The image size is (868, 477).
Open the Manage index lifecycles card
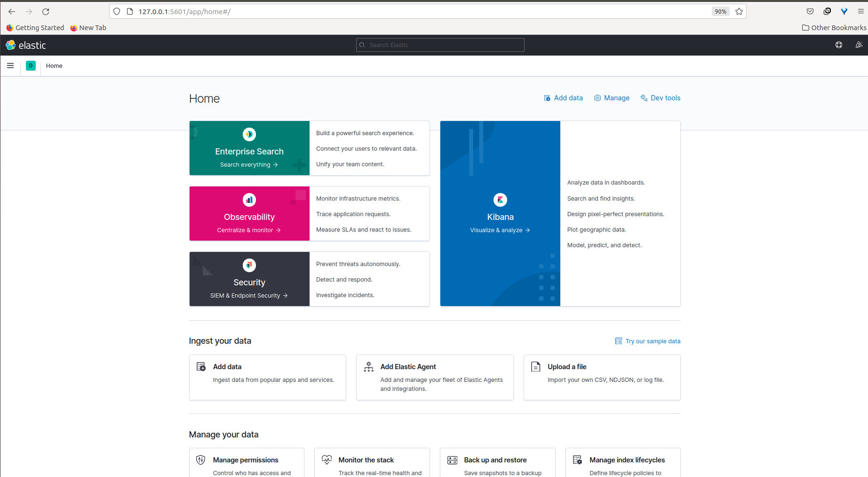623,462
